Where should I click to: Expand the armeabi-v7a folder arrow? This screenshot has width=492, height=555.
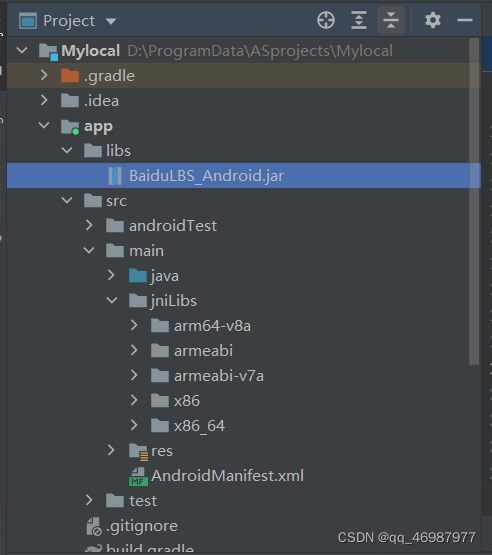(134, 376)
